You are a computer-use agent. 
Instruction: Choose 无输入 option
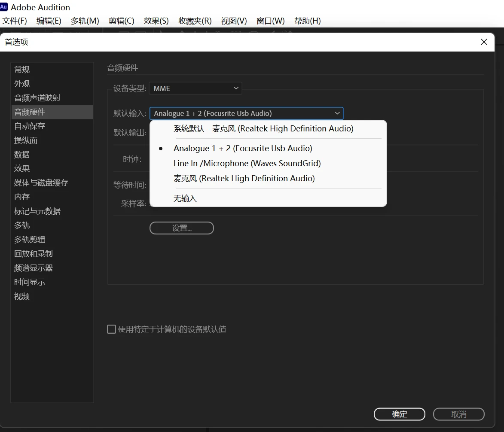(269, 198)
